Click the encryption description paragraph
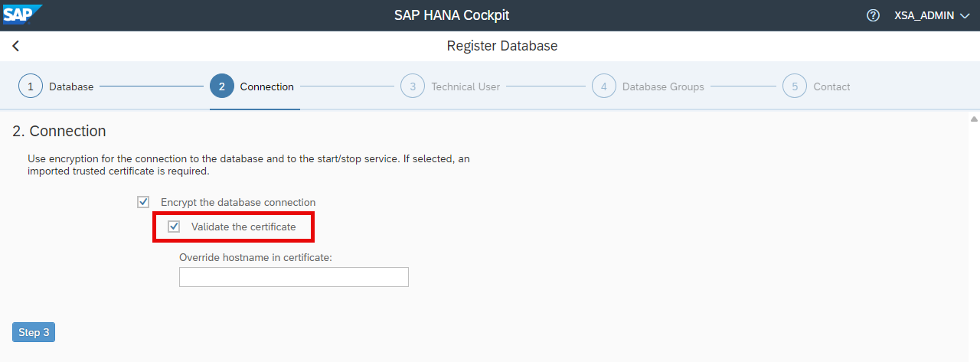The height and width of the screenshot is (362, 980). [x=249, y=165]
